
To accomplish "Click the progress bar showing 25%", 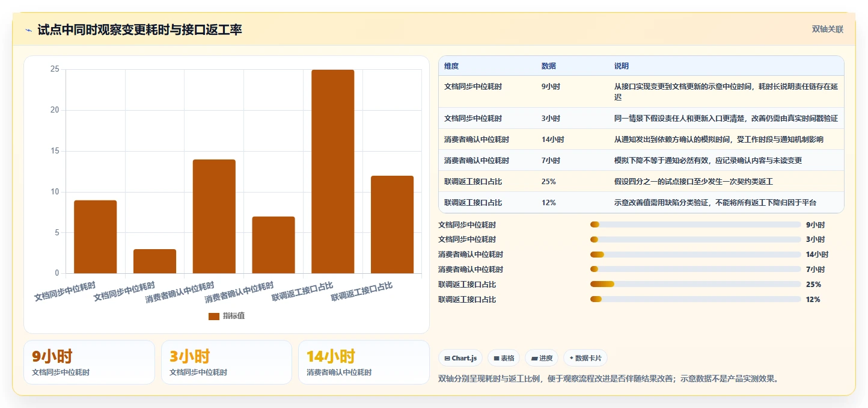I will click(x=695, y=284).
